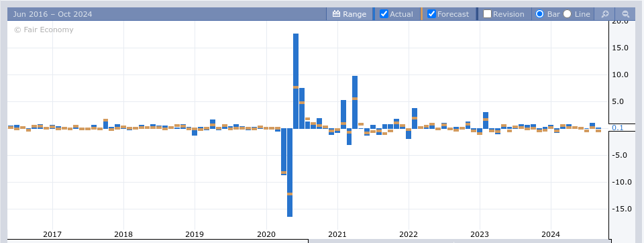Click the early-2022 bar reaching about 4
644x243 pixels.
[415, 118]
